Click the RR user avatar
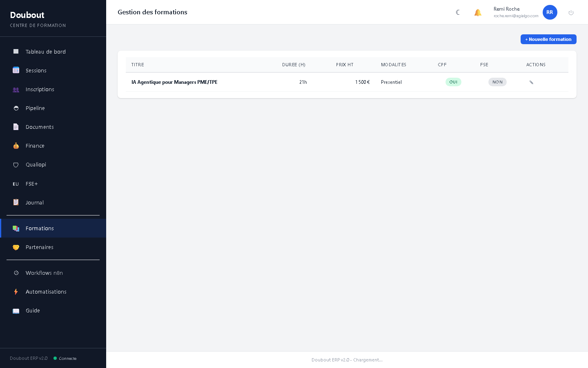The width and height of the screenshot is (588, 368). 550,12
